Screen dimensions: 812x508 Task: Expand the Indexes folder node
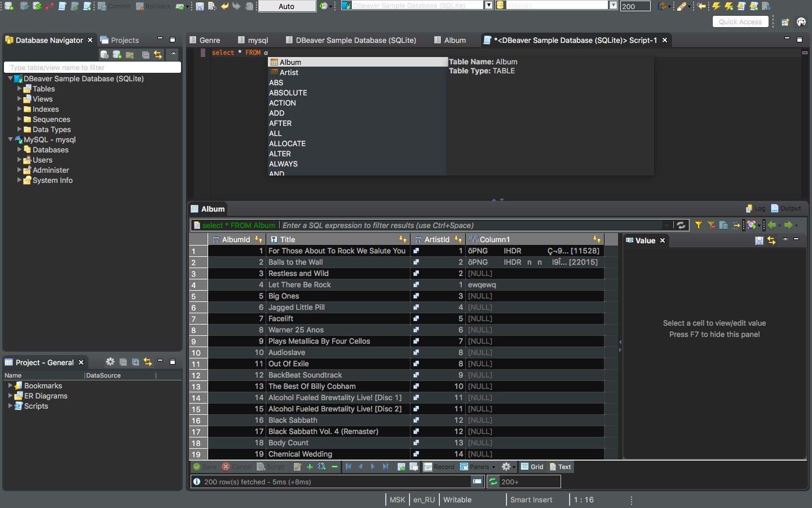[x=19, y=109]
